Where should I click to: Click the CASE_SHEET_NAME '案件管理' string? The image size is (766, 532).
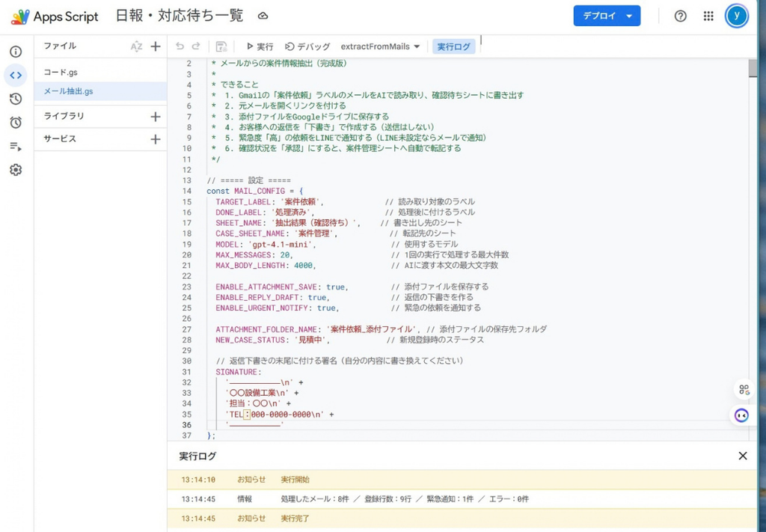coord(316,233)
